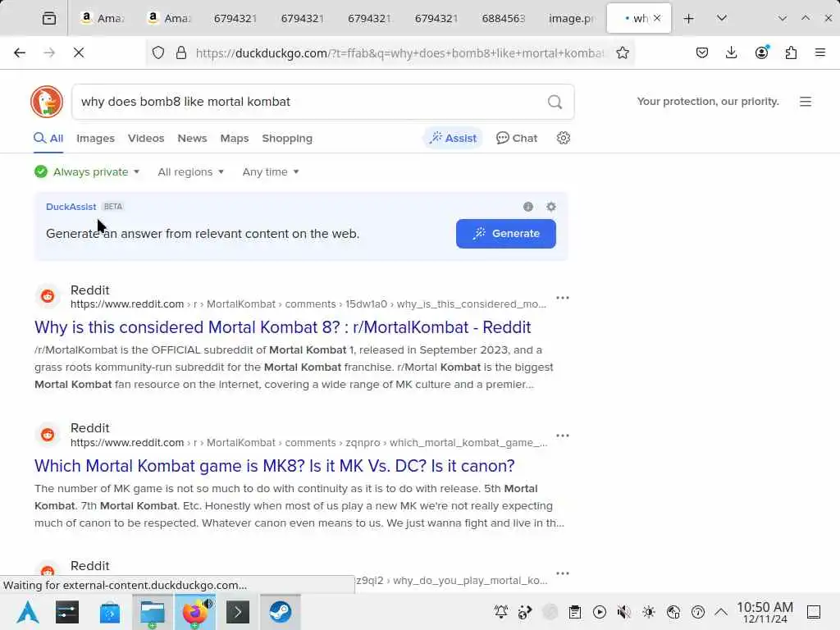Open file manager in taskbar
The image size is (840, 630).
tap(153, 612)
